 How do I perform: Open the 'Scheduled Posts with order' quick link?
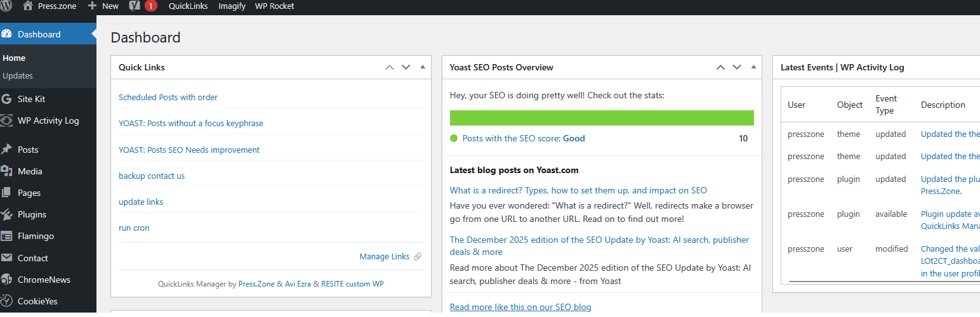coord(168,97)
